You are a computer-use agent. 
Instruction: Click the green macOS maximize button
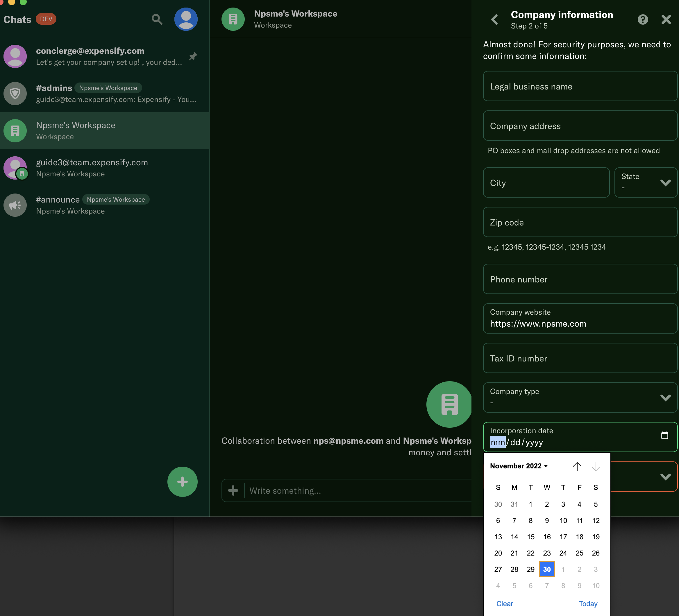(23, 2)
